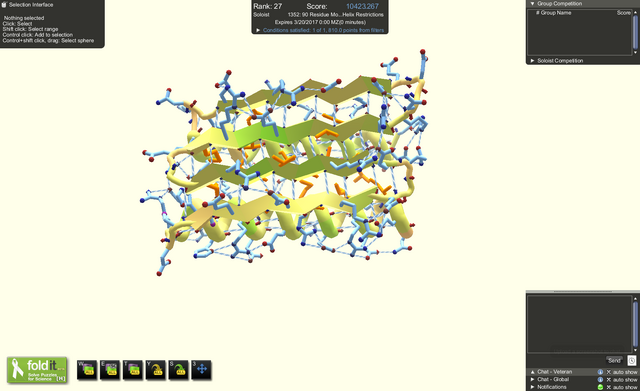Activate the T-key All tool

[133, 370]
